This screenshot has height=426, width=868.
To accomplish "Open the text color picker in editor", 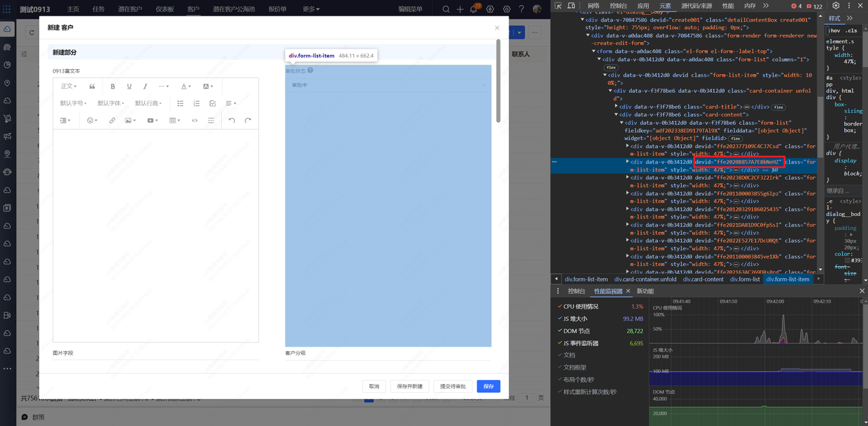I will point(185,86).
